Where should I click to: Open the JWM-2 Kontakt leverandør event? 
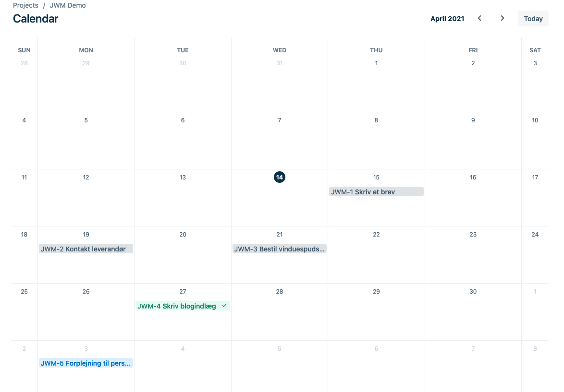tap(86, 249)
